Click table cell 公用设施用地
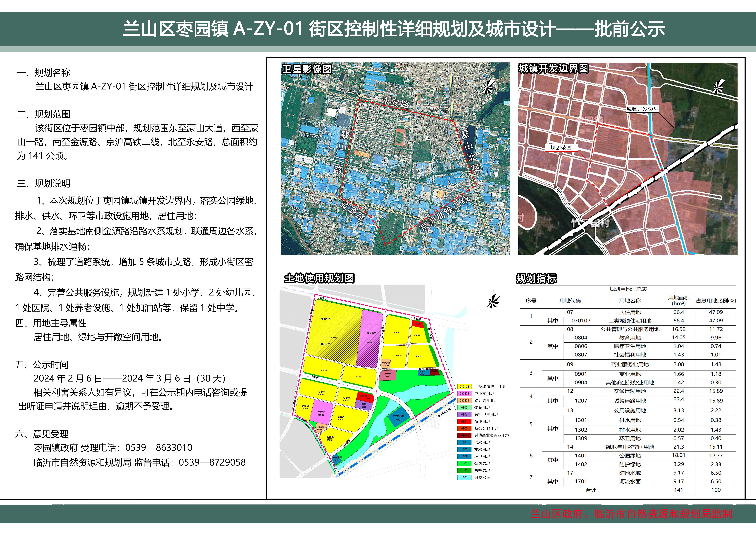 coord(630,411)
